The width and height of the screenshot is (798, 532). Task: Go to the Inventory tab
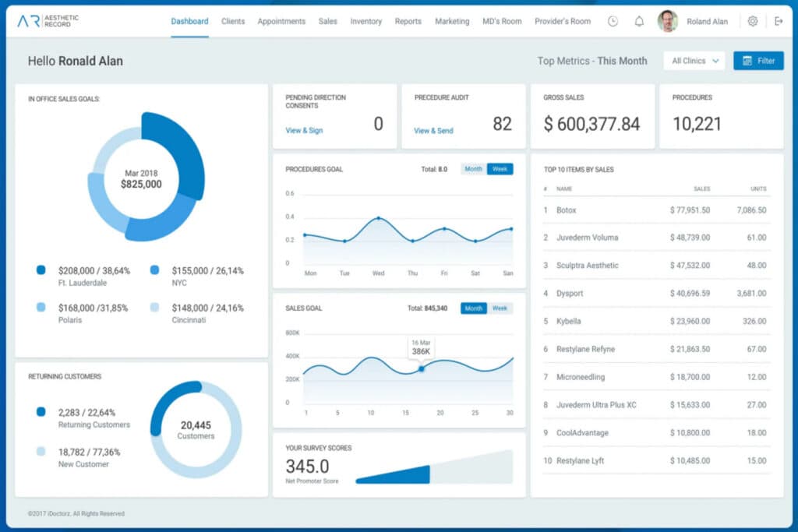coord(365,21)
